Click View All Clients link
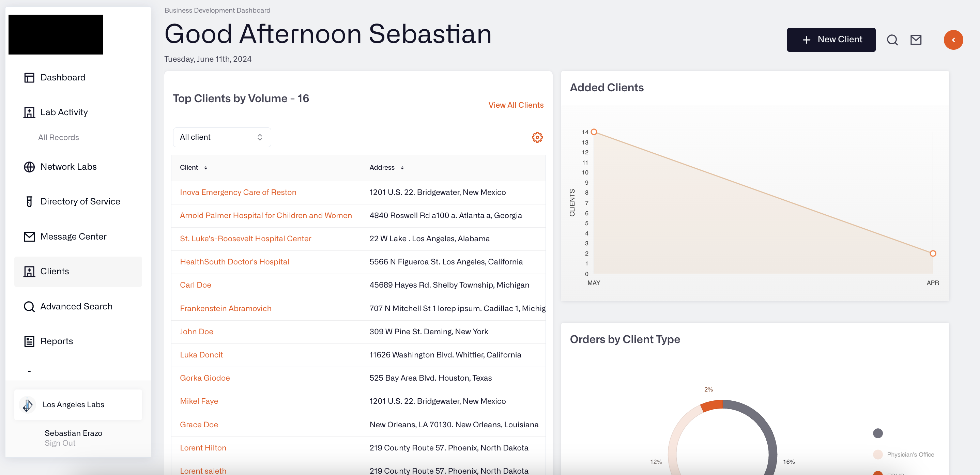 coord(516,105)
